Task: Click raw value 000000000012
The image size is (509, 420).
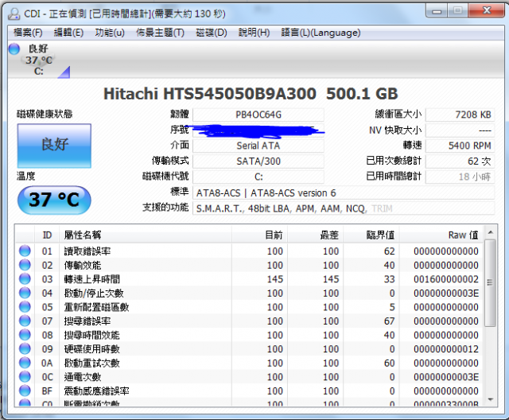Action: point(446,349)
